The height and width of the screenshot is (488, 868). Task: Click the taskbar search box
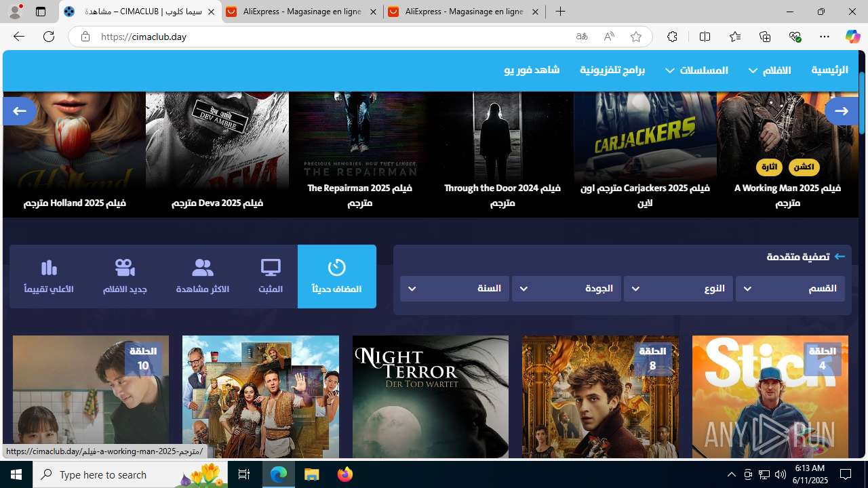130,474
